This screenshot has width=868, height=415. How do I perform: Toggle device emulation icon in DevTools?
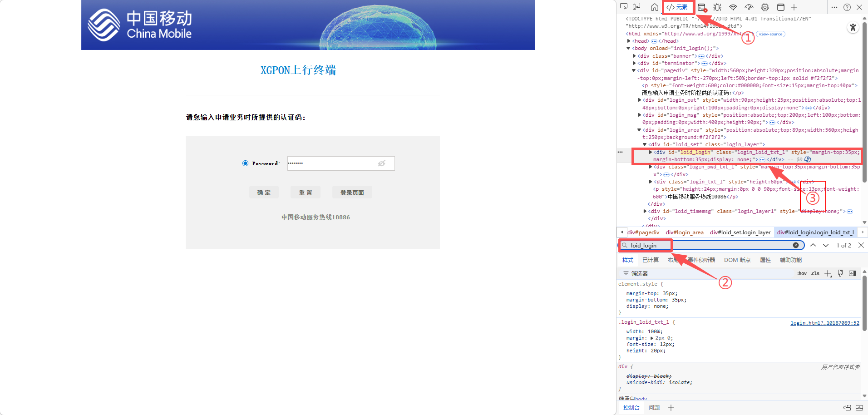636,7
